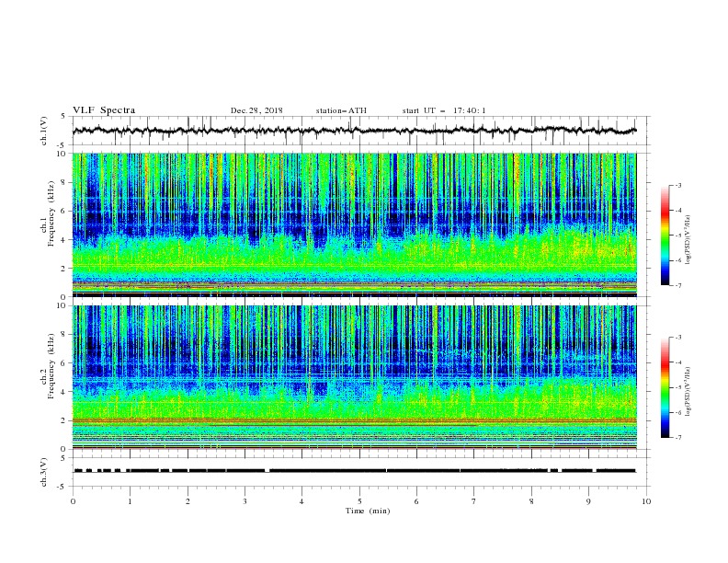Image resolution: width=728 pixels, height=563 pixels.
Task: Click the ch.1 spectrogram plot
Action: (355, 224)
